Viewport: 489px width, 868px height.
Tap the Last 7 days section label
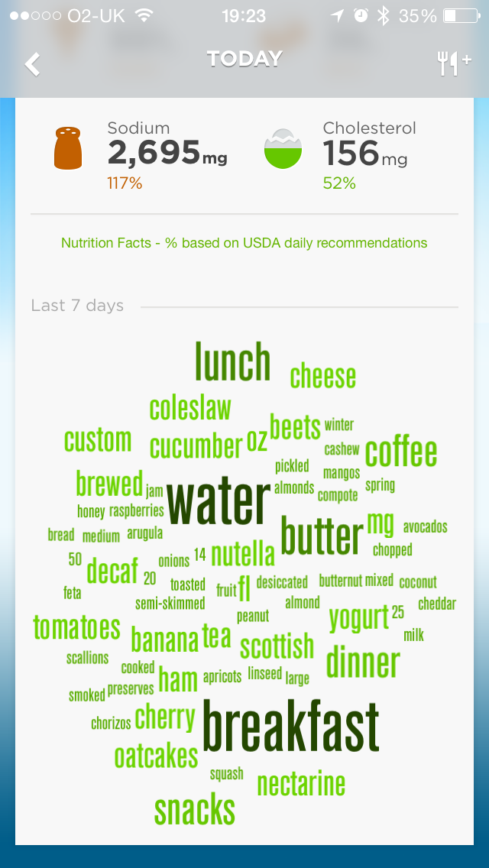(x=77, y=306)
